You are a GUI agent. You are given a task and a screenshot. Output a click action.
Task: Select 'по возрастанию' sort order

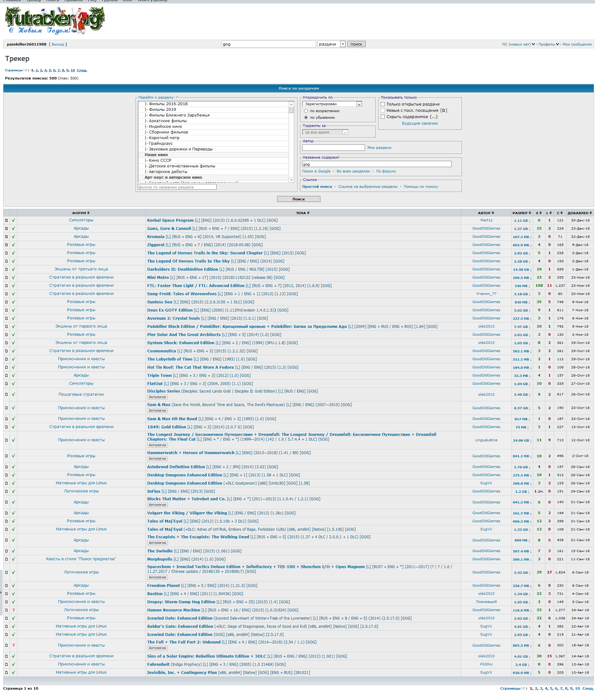(x=306, y=111)
